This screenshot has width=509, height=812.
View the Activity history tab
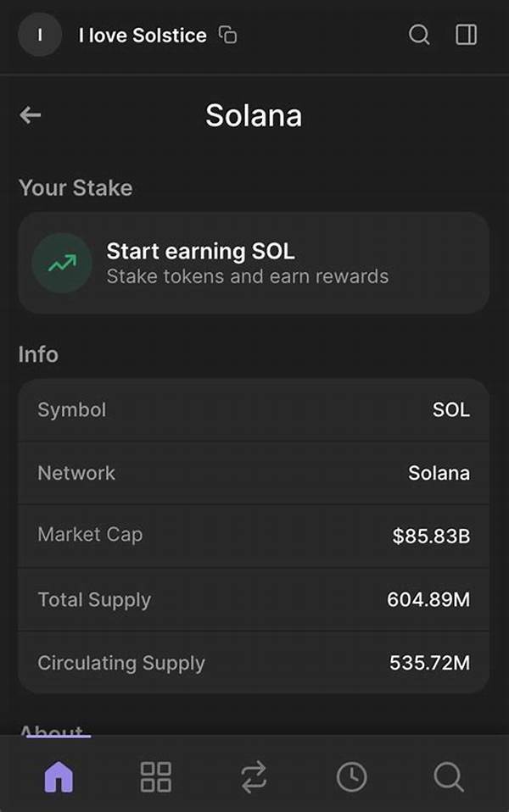tap(351, 776)
